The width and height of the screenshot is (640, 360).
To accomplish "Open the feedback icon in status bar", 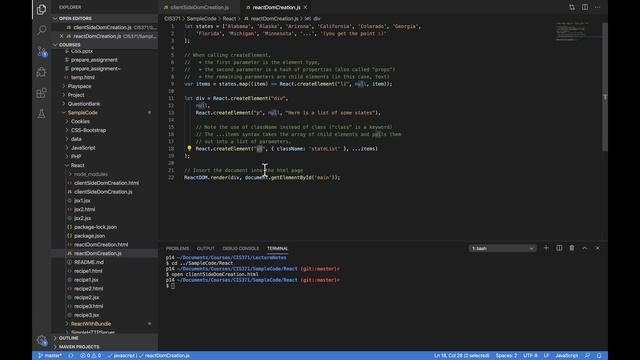I will click(587, 356).
